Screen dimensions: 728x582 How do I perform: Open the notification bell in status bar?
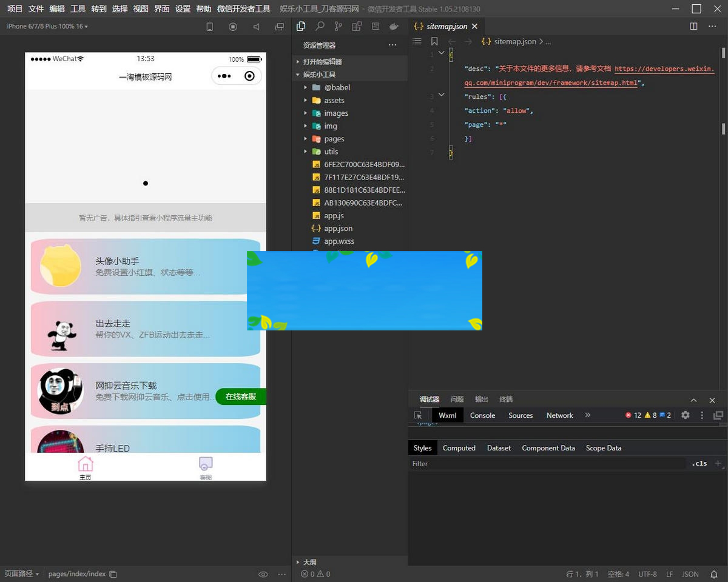pyautogui.click(x=714, y=574)
